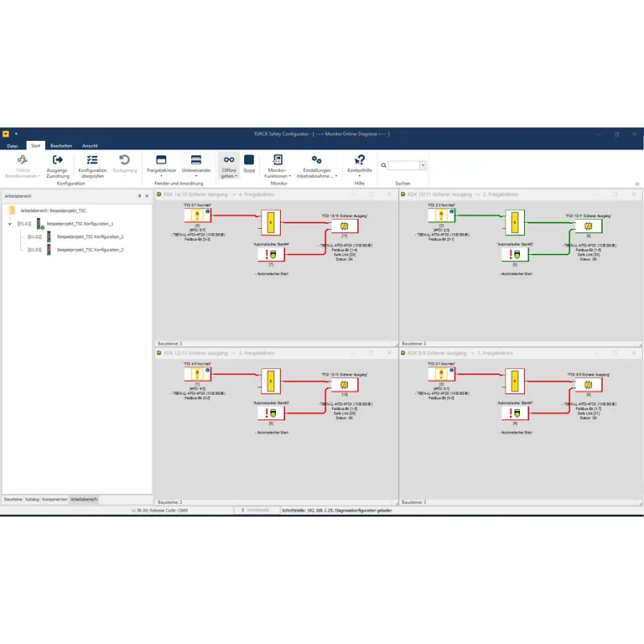Select the FDX 14/15 Sicherer Ausgang output block

345,226
